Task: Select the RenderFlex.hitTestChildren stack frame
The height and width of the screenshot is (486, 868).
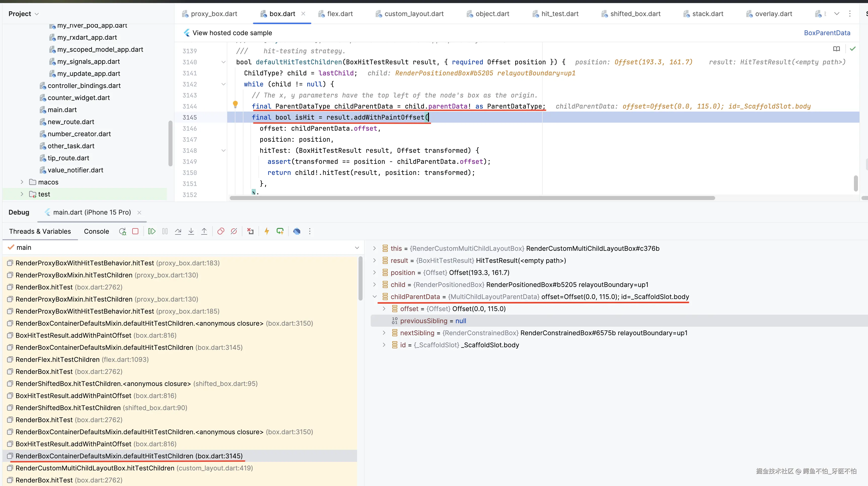Action: pos(57,359)
